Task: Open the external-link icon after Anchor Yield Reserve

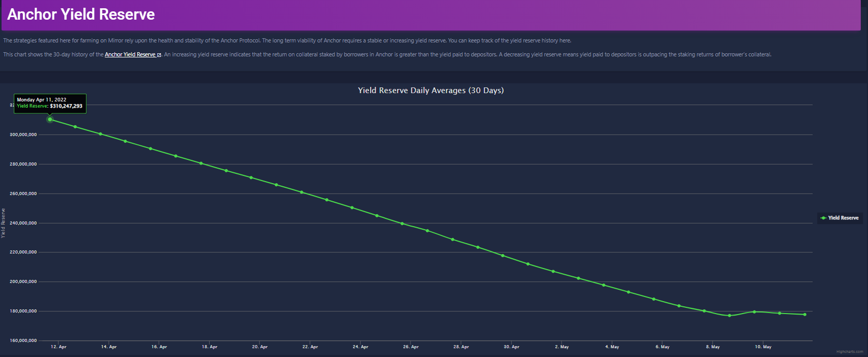Action: 159,55
